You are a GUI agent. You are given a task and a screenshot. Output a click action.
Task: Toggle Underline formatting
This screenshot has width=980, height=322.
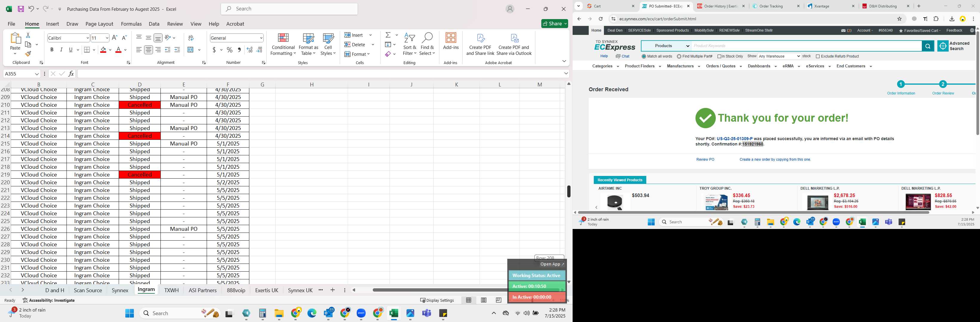point(71,50)
